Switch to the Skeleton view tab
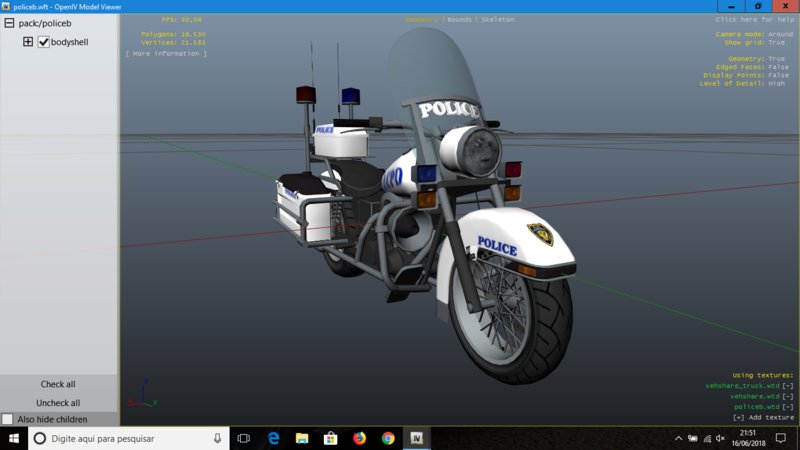Screen dimensions: 800x450 [x=497, y=19]
